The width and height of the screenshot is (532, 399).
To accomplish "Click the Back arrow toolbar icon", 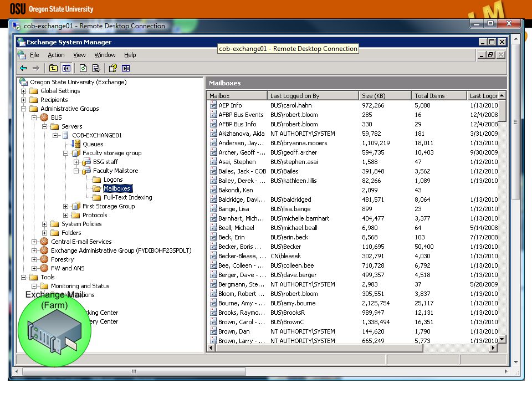I will (x=23, y=69).
